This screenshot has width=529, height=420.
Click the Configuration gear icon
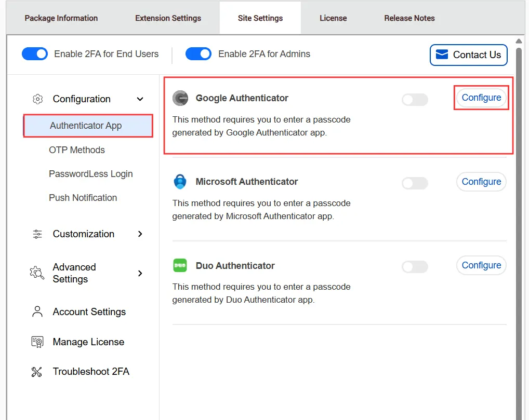[37, 99]
